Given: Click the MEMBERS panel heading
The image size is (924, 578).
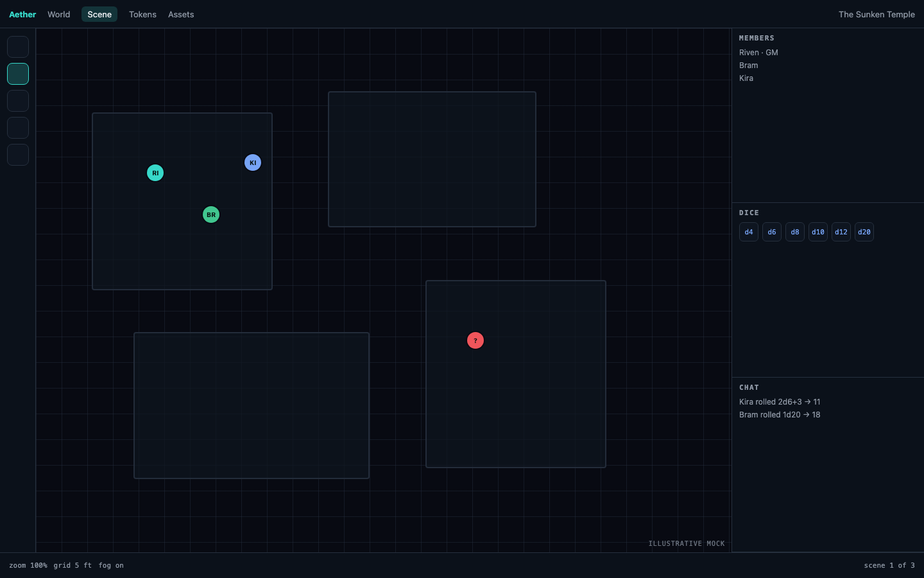Looking at the screenshot, I should click(757, 38).
